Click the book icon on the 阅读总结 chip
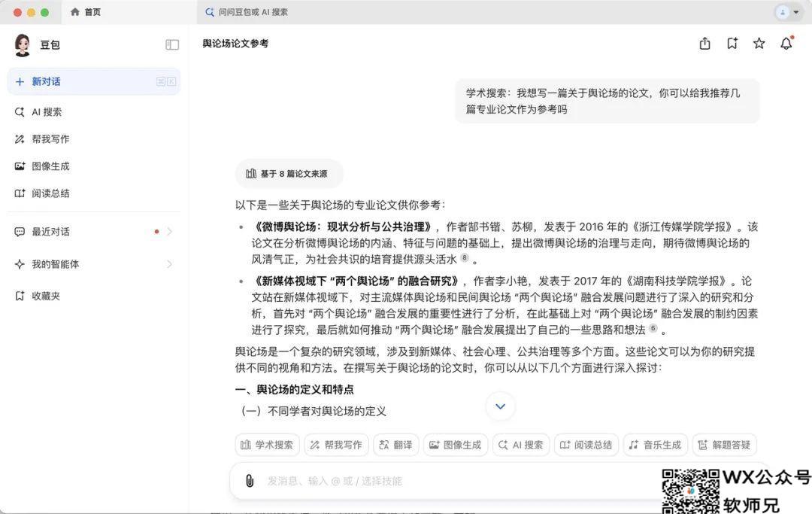The height and width of the screenshot is (514, 812). 565,445
